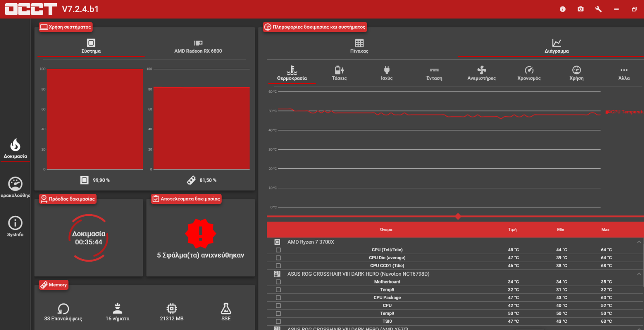Take a screenshot with the camera icon

(x=580, y=9)
